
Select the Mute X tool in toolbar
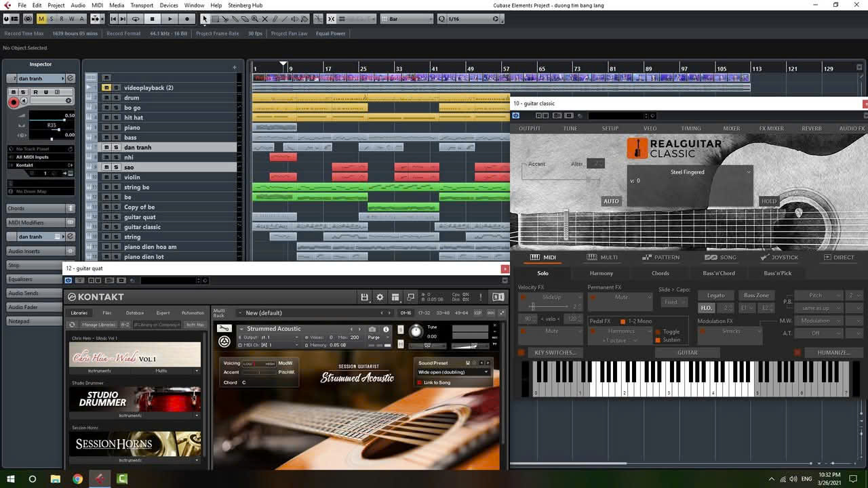264,19
